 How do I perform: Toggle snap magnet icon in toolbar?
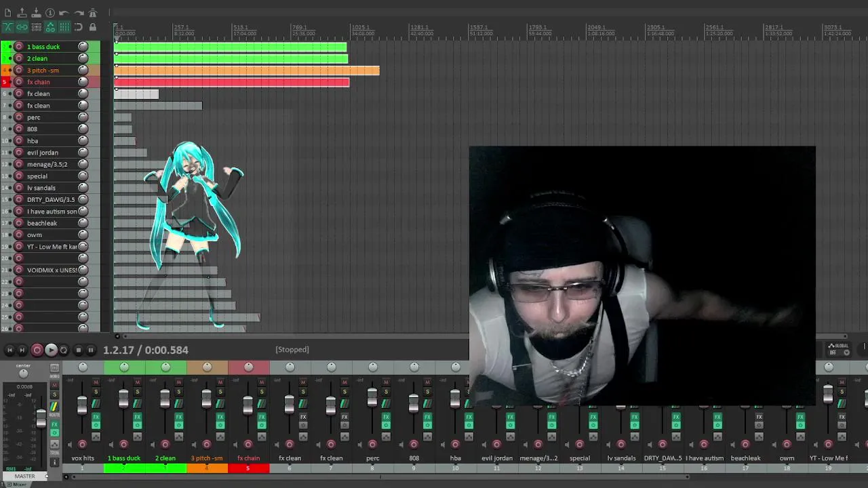[79, 27]
